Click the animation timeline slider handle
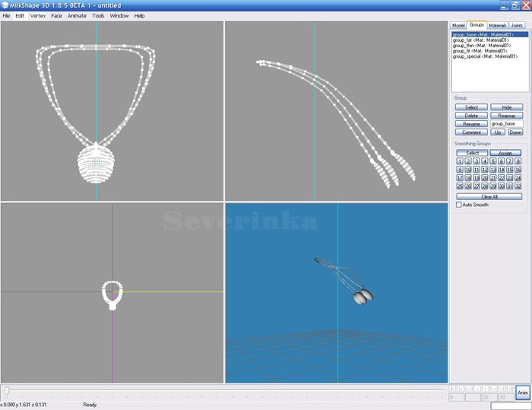This screenshot has height=410, width=532. [7, 391]
